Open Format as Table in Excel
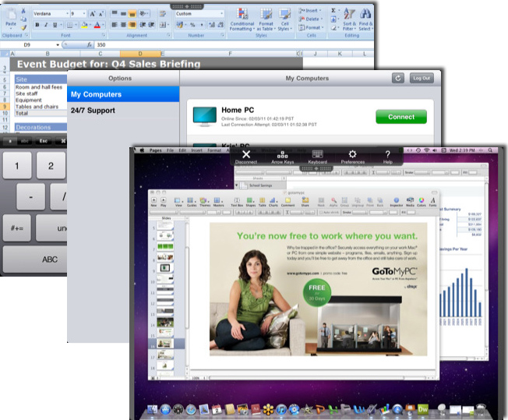Image resolution: width=508 pixels, height=420 pixels. coord(266,19)
